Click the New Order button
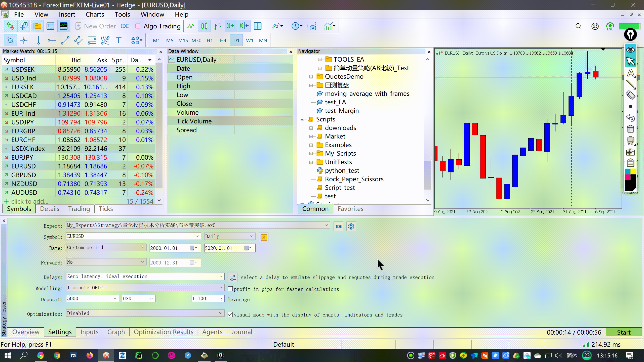Image resolution: width=644 pixels, height=362 pixels. click(96, 26)
